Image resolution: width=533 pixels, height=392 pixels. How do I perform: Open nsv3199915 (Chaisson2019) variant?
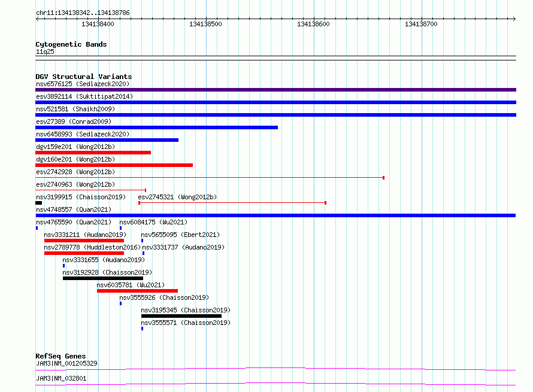81,197
